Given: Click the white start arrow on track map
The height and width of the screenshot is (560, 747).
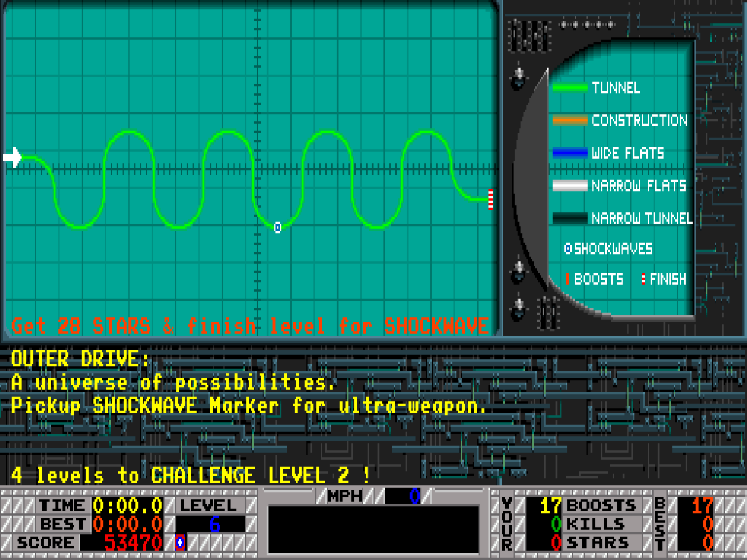Looking at the screenshot, I should coord(12,157).
